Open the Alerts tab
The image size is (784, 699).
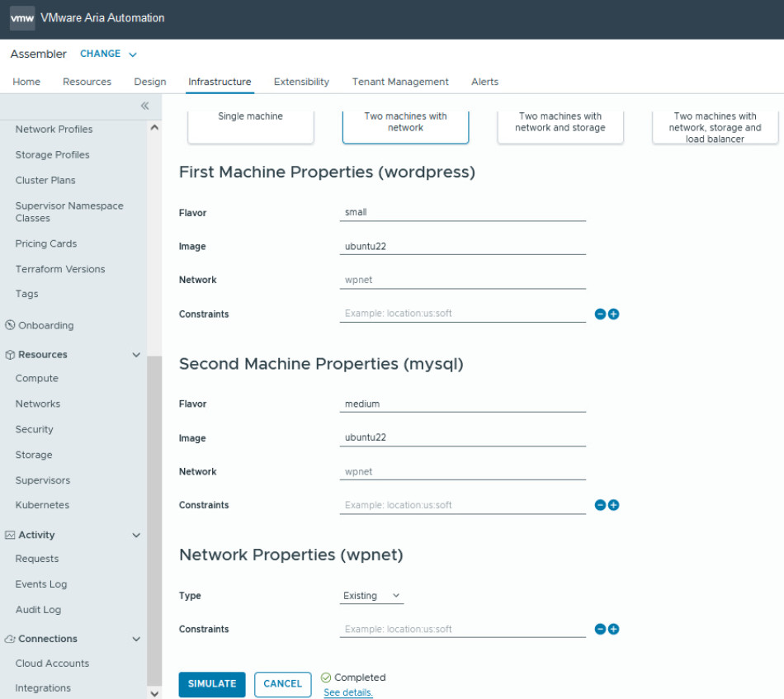(x=485, y=82)
